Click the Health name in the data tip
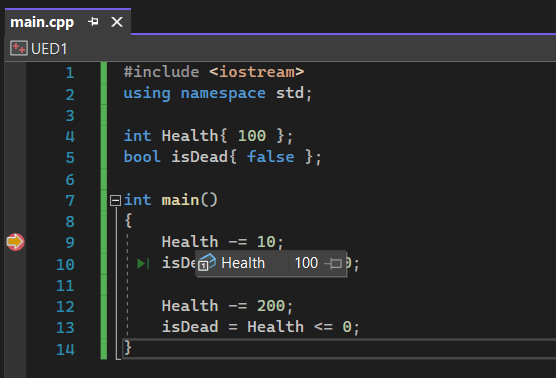This screenshot has height=378, width=556. click(243, 263)
